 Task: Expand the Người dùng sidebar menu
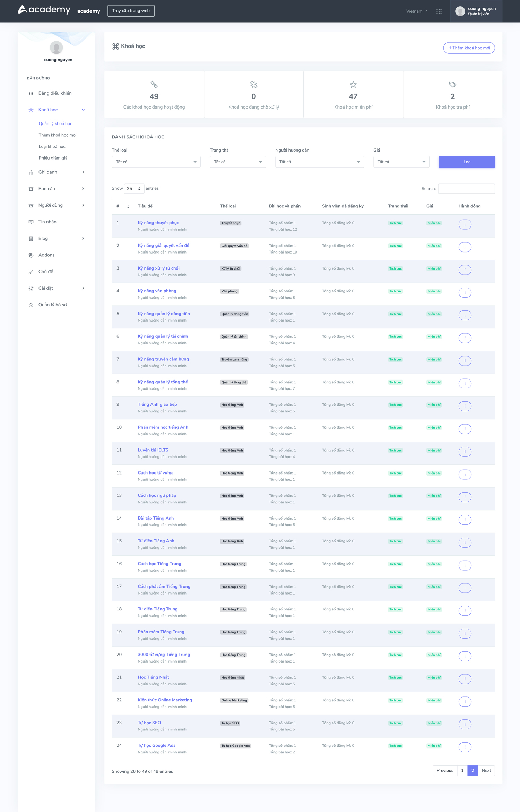pyautogui.click(x=57, y=205)
